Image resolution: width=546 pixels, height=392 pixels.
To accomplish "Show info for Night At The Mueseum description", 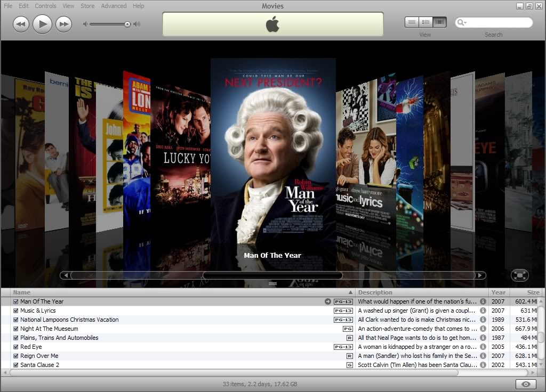I will pyautogui.click(x=483, y=329).
